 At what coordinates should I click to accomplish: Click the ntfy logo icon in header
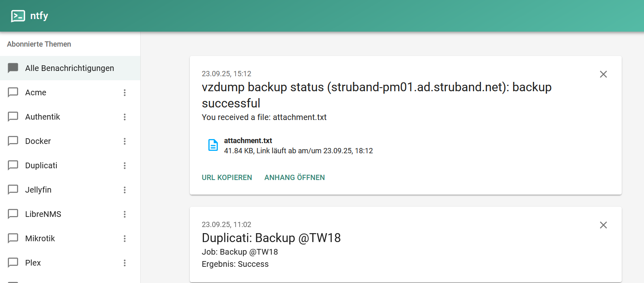[x=18, y=16]
